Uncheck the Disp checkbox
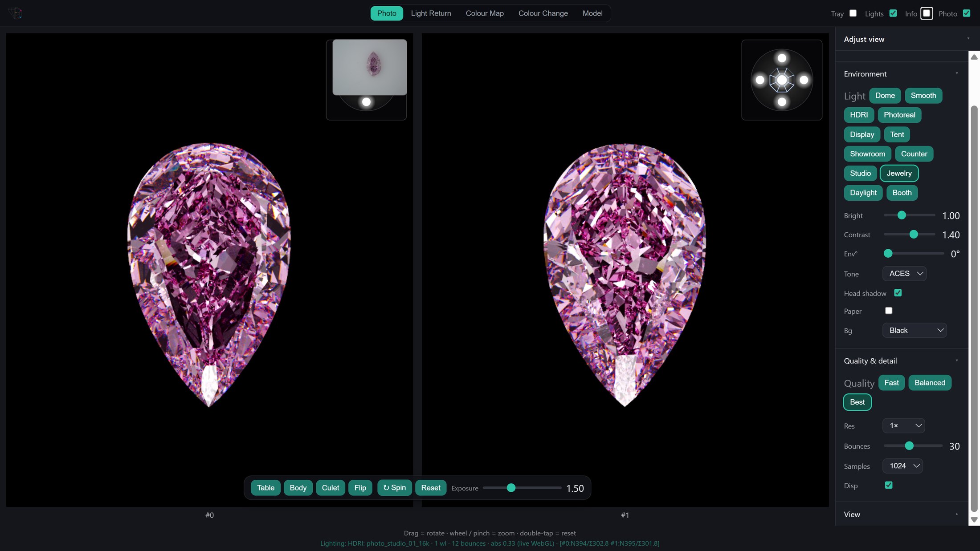Screen dimensions: 980x551 [889, 485]
